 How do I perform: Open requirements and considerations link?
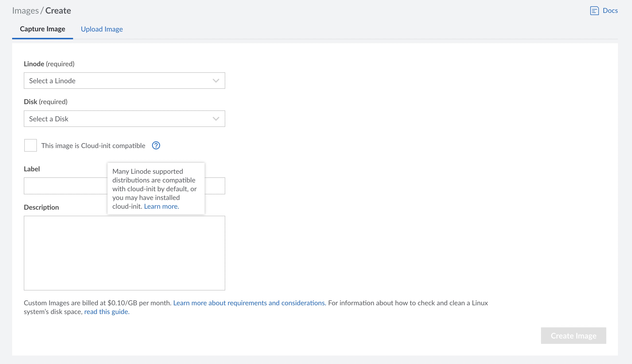coord(249,303)
